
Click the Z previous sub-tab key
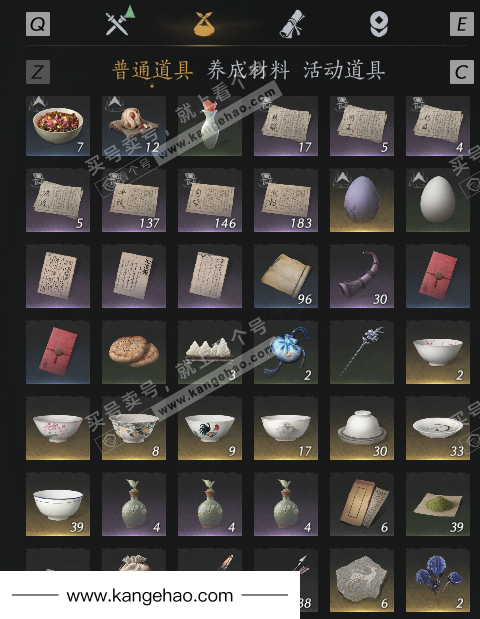[38, 72]
